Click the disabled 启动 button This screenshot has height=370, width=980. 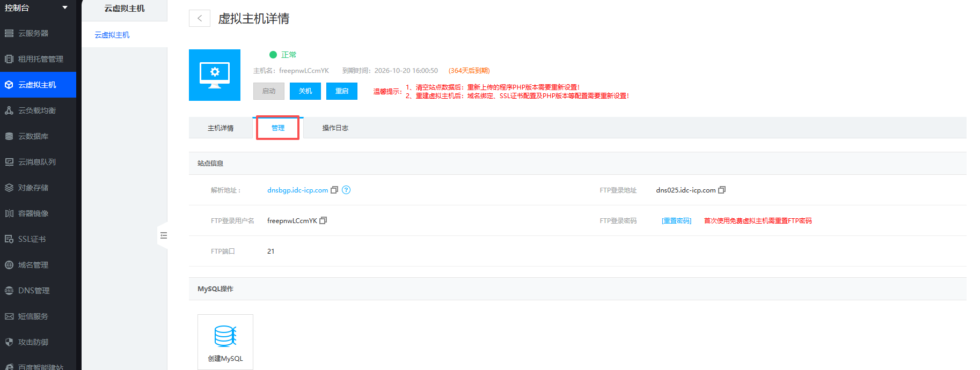coord(269,91)
